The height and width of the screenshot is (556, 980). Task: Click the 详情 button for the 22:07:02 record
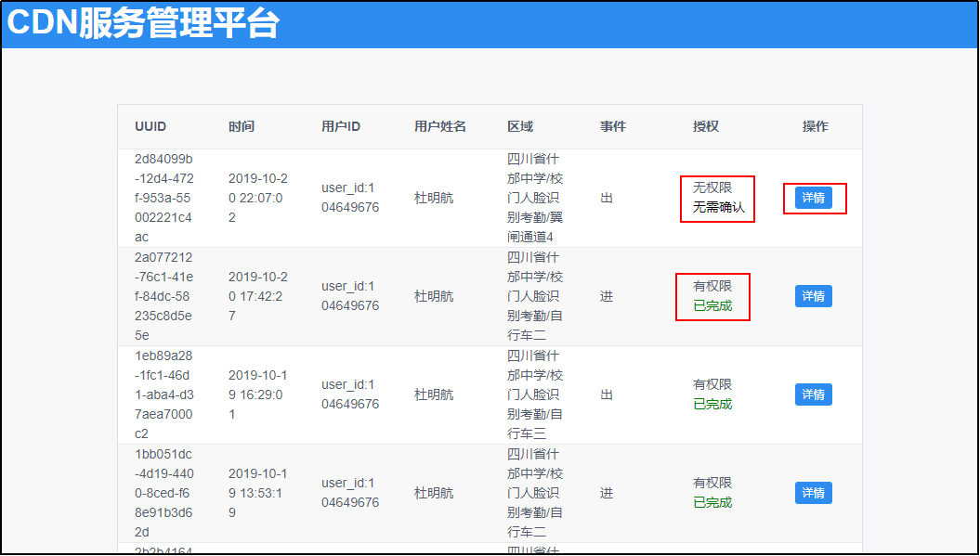813,198
